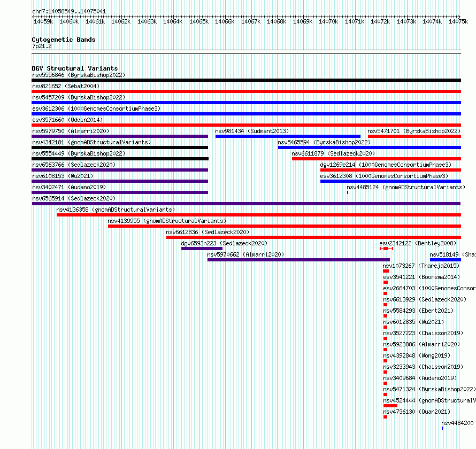
Task: Click the blue bar for nsv981434
Action: [x=288, y=136]
